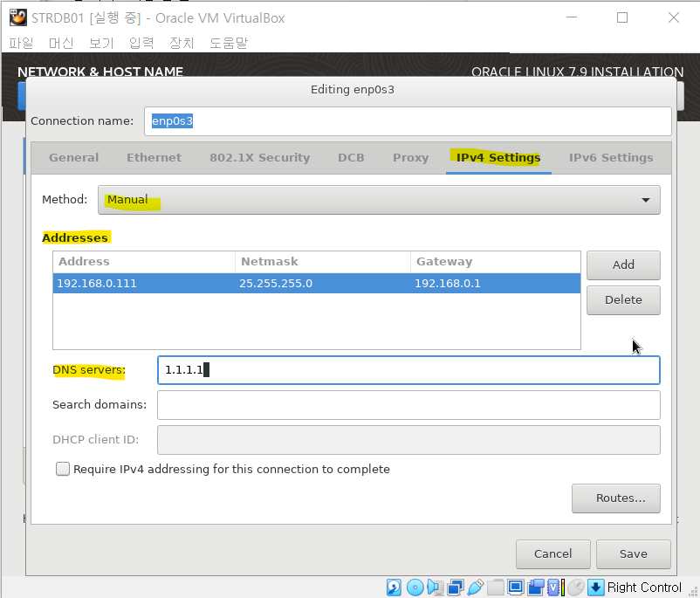
Task: Open the 입력 menu
Action: click(x=141, y=43)
